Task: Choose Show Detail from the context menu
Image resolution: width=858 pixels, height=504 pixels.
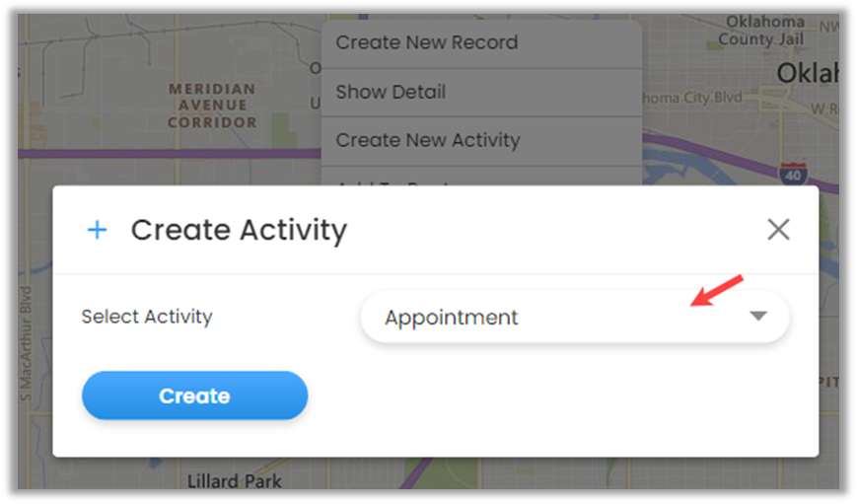Action: tap(391, 92)
